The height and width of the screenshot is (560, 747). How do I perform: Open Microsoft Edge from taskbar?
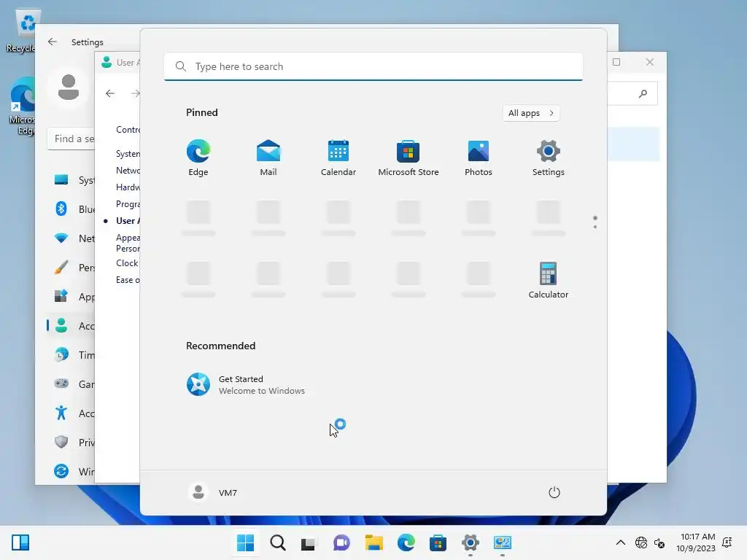pyautogui.click(x=406, y=542)
